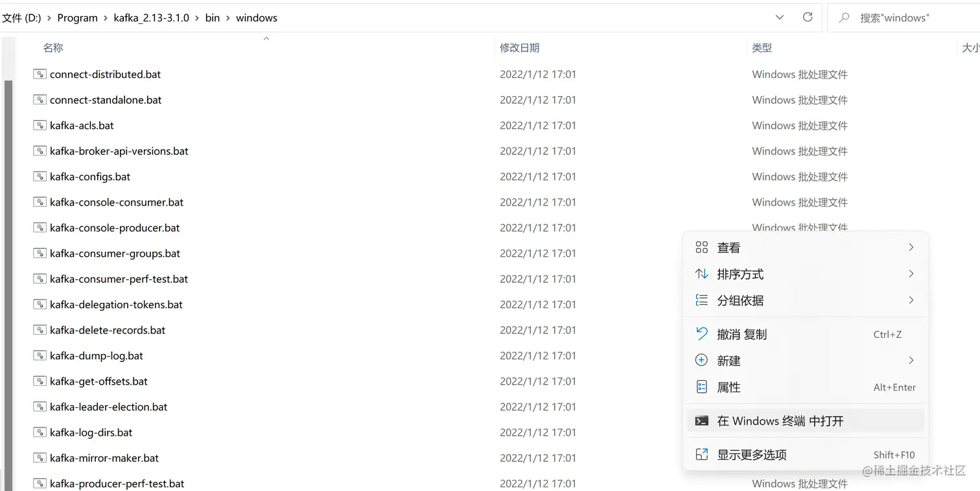The image size is (980, 491).
Task: Click the kafka-acls.bat file icon
Action: [x=40, y=126]
